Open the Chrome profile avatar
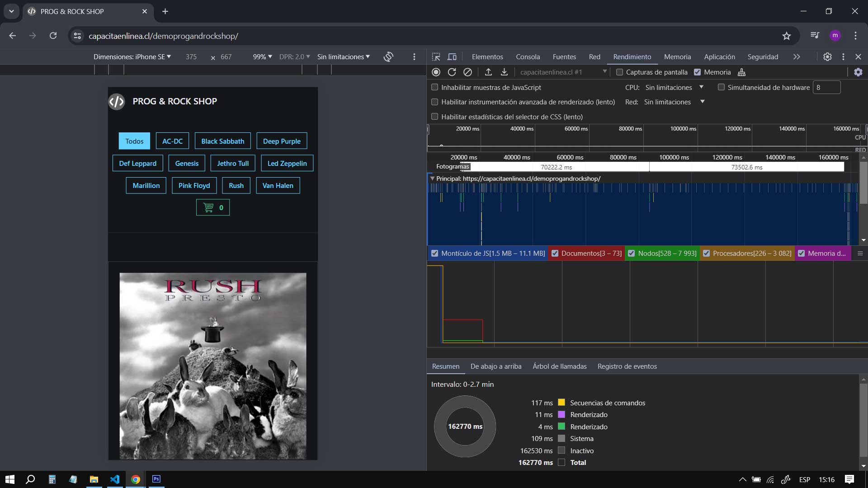Image resolution: width=868 pixels, height=488 pixels. [835, 35]
